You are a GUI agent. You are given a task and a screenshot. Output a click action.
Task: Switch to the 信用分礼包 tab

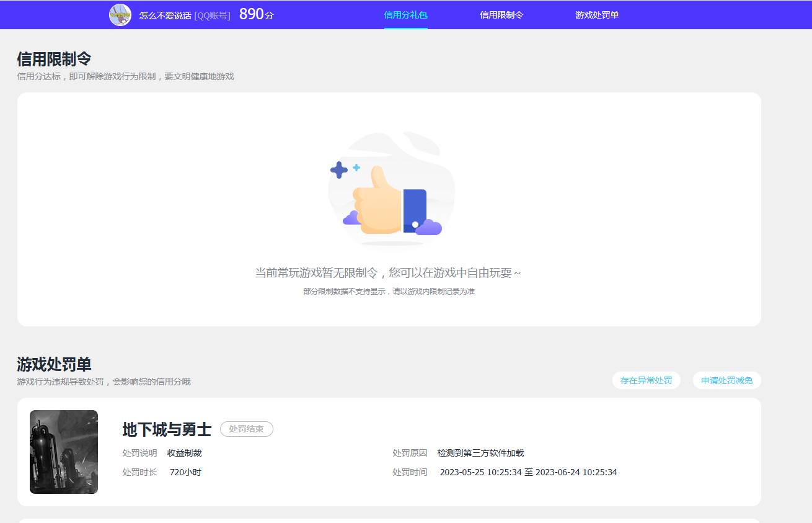pos(405,14)
